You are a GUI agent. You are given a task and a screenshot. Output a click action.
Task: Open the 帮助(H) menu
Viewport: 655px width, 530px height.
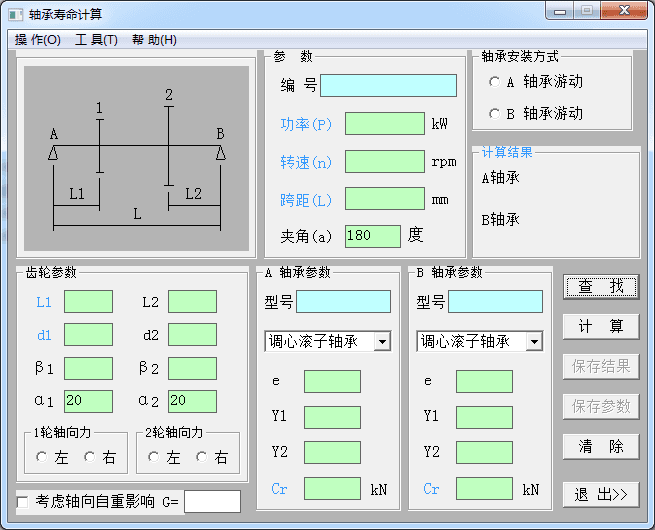(154, 40)
